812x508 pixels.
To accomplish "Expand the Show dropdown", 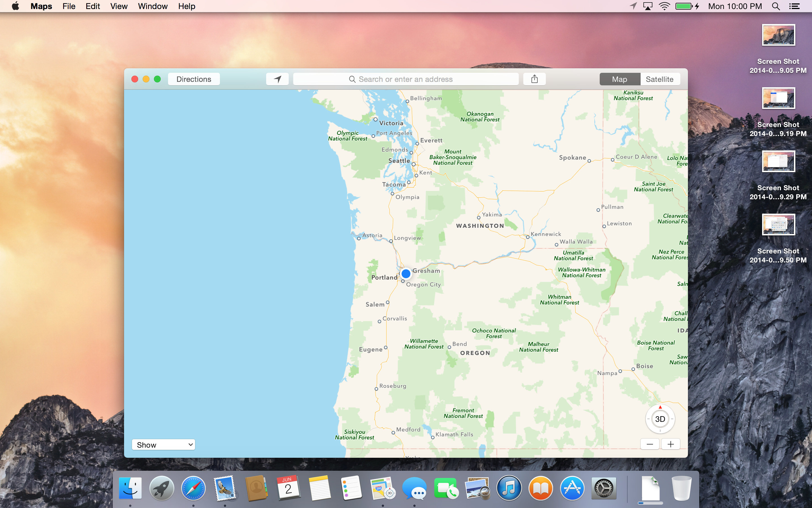I will click(164, 444).
